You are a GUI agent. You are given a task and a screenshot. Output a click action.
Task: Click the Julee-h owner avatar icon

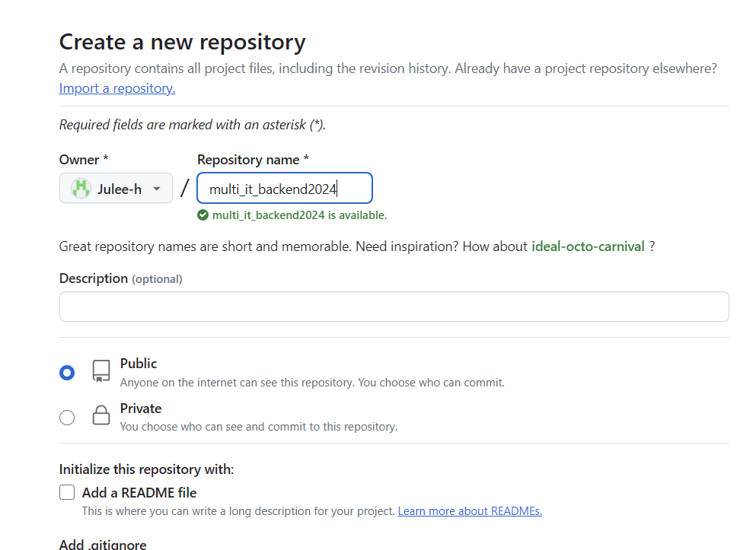[x=81, y=189]
